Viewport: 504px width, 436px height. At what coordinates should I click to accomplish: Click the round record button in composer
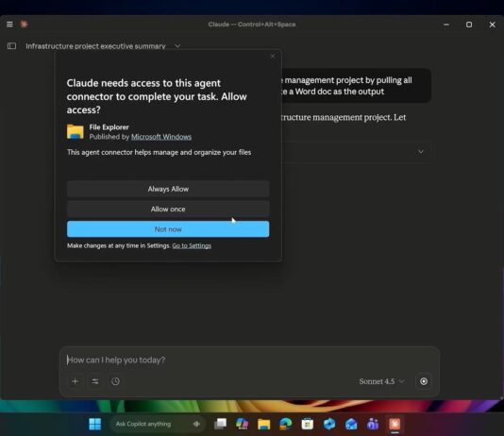(424, 381)
